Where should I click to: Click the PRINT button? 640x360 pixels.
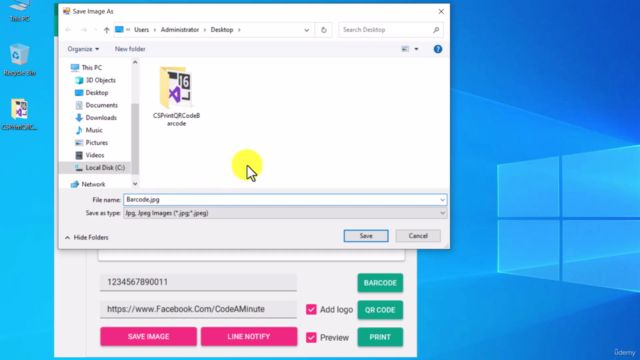380,337
